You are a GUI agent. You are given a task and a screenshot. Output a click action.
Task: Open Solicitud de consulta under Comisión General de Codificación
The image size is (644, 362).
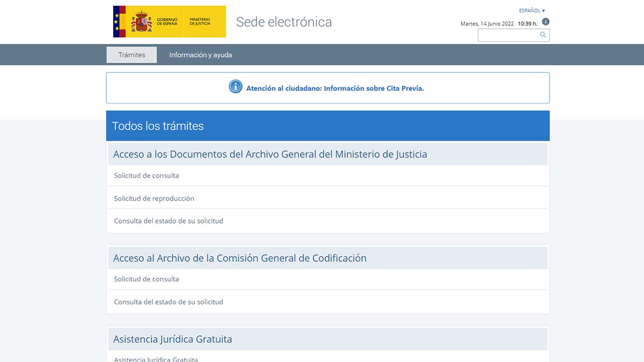pyautogui.click(x=145, y=279)
